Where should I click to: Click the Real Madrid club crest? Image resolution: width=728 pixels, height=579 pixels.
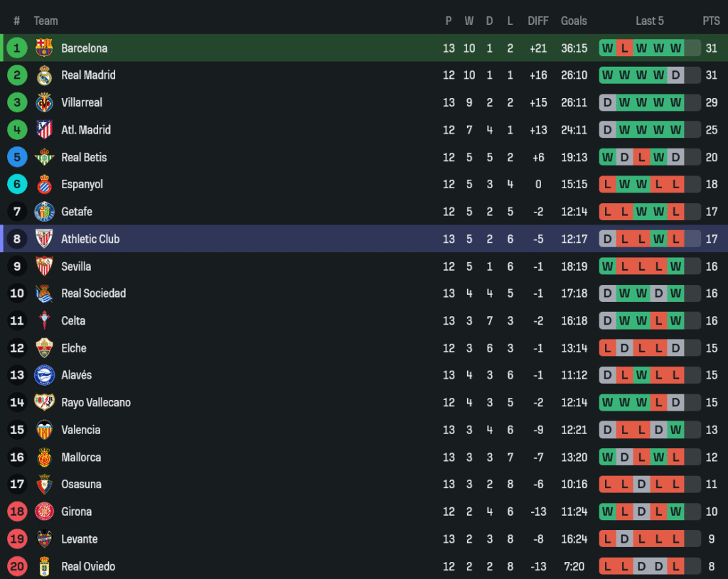pos(44,75)
